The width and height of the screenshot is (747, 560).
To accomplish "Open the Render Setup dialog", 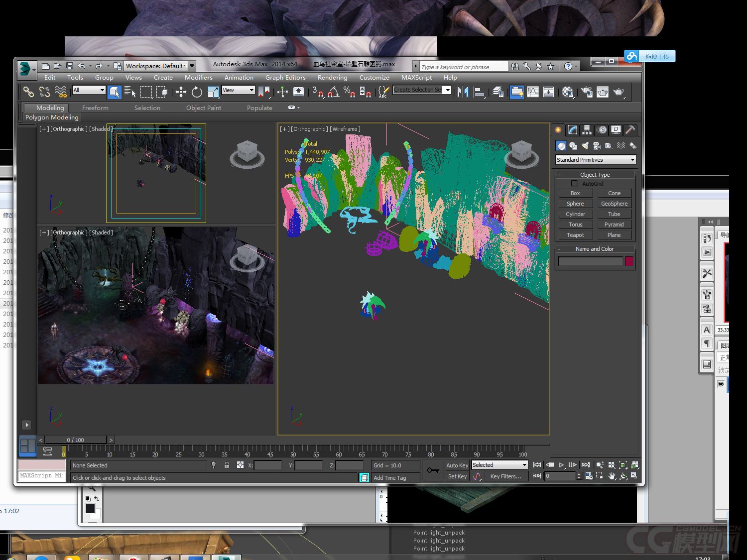I will tap(587, 92).
